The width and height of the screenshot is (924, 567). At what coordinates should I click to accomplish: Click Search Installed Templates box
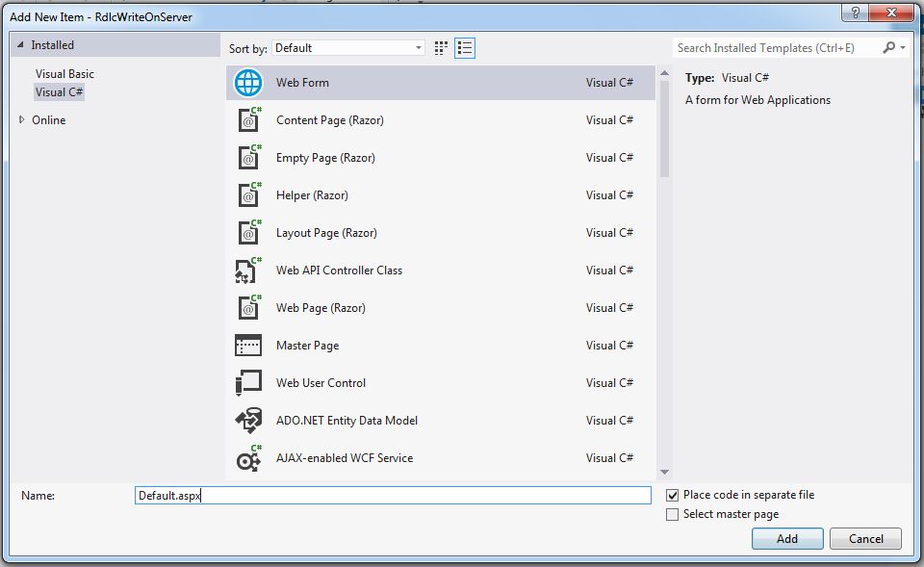click(777, 48)
